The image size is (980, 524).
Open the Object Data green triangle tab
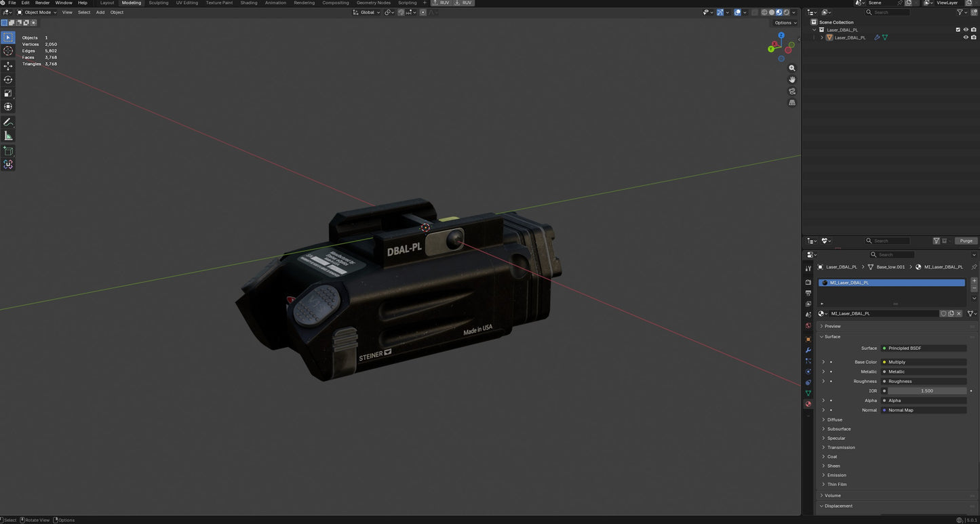click(x=808, y=393)
